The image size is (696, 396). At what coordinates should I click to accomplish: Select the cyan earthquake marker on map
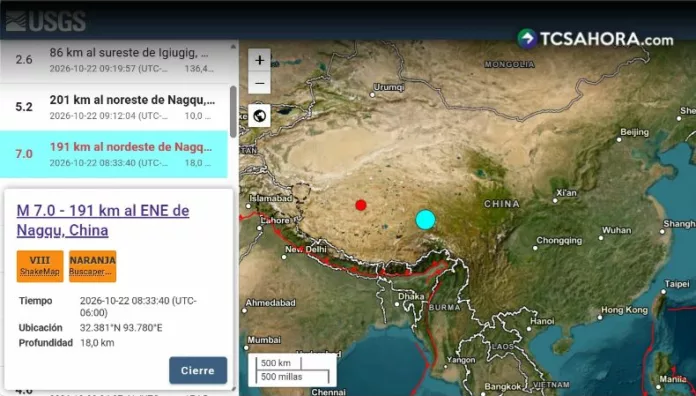(425, 220)
